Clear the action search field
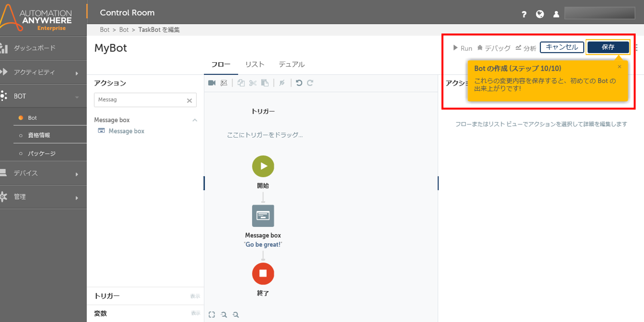644x322 pixels. tap(189, 101)
